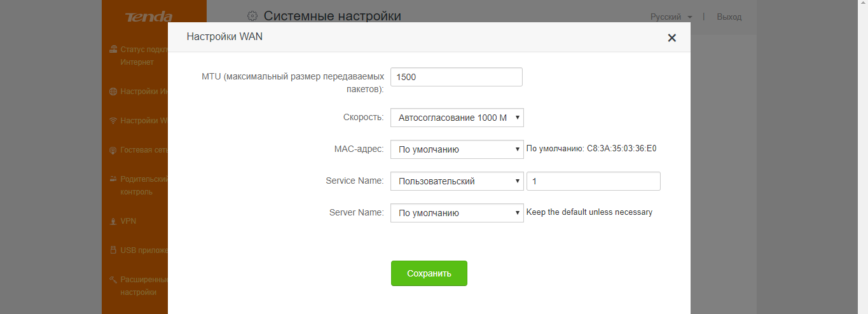The height and width of the screenshot is (314, 868).
Task: Click the WiFi settings sidebar icon
Action: (113, 121)
